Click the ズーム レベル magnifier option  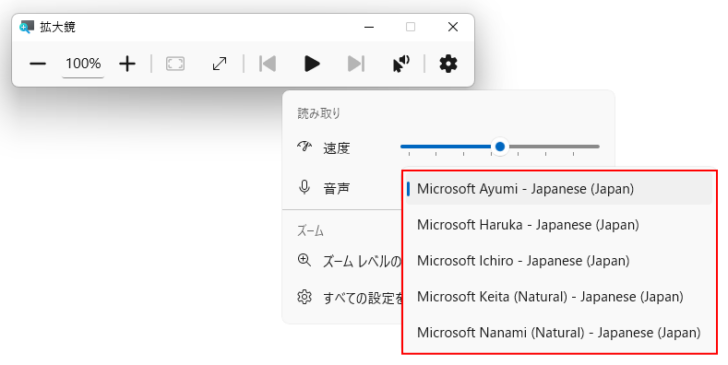349,261
